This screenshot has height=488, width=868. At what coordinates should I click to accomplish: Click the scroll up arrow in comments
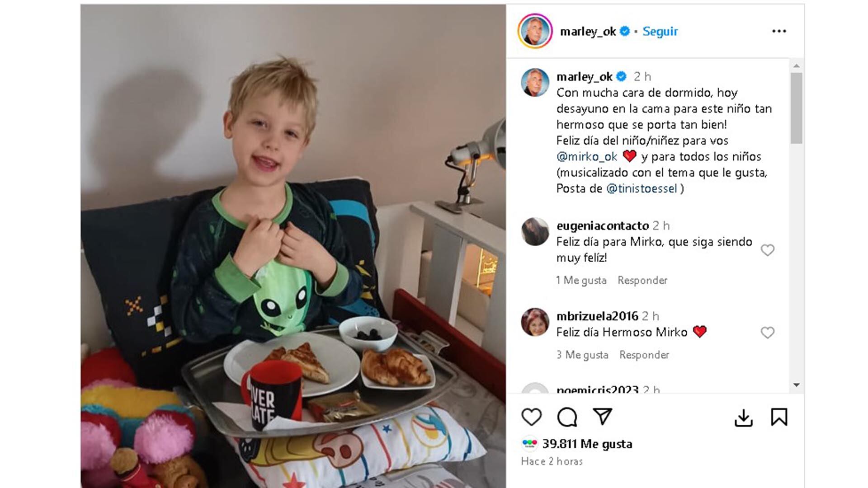click(x=796, y=66)
